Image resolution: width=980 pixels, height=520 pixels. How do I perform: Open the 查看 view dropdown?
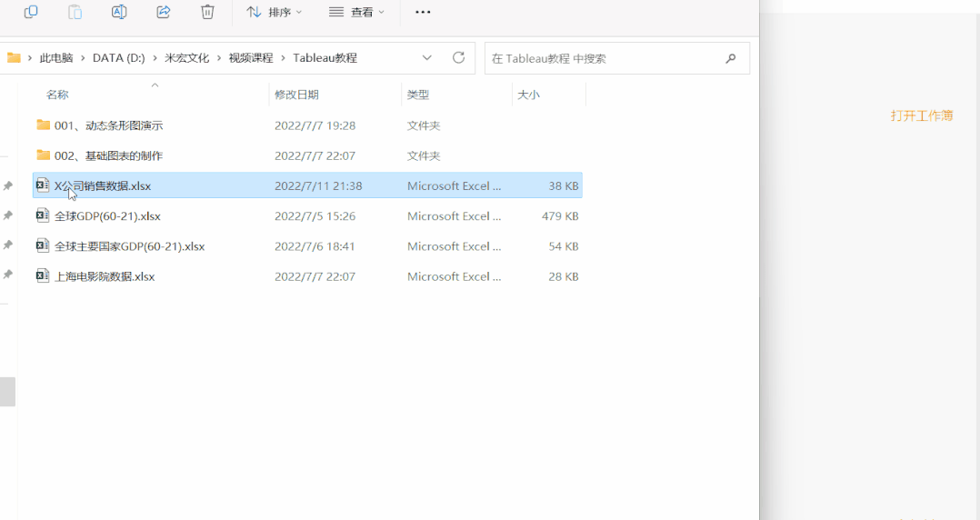click(x=356, y=12)
